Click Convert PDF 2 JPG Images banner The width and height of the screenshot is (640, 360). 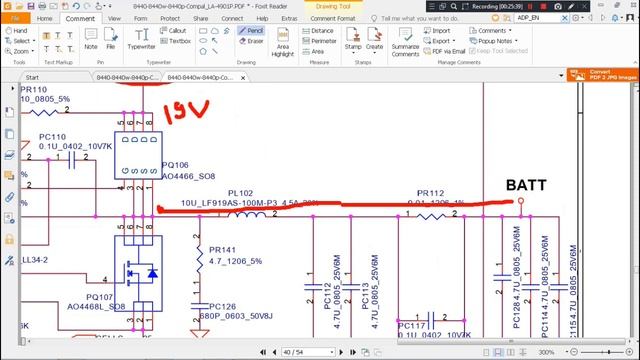coord(602,75)
